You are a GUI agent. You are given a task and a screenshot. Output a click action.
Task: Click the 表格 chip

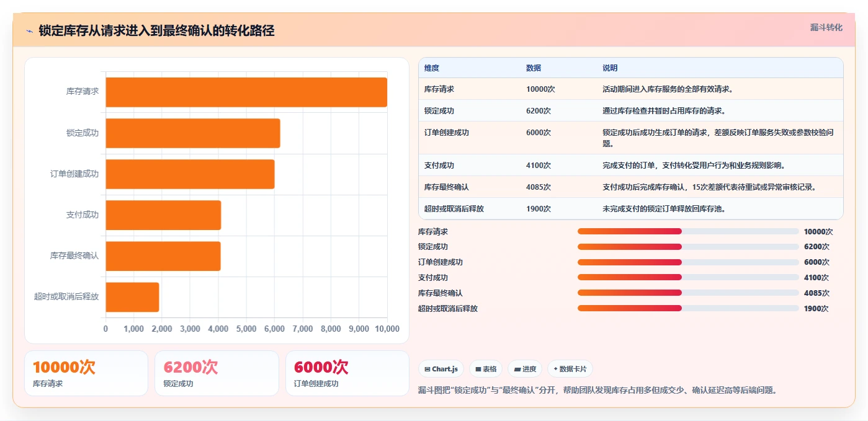click(486, 369)
